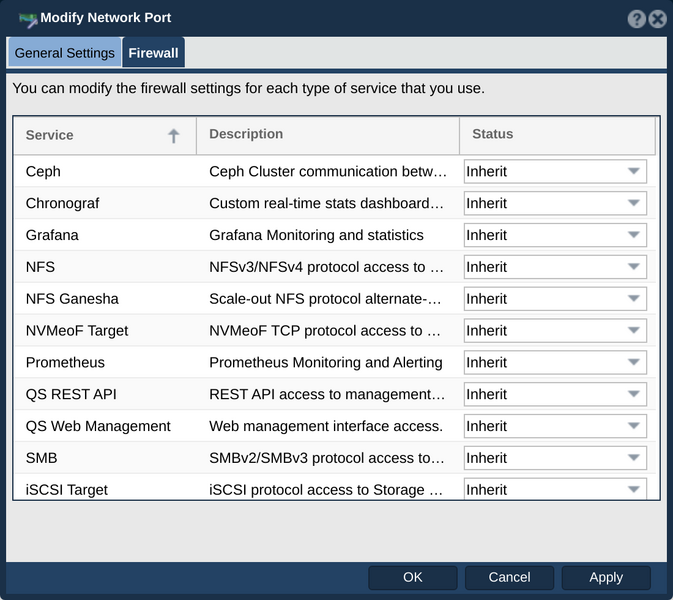Click Prometheus Monitoring and Alerting description

[326, 362]
